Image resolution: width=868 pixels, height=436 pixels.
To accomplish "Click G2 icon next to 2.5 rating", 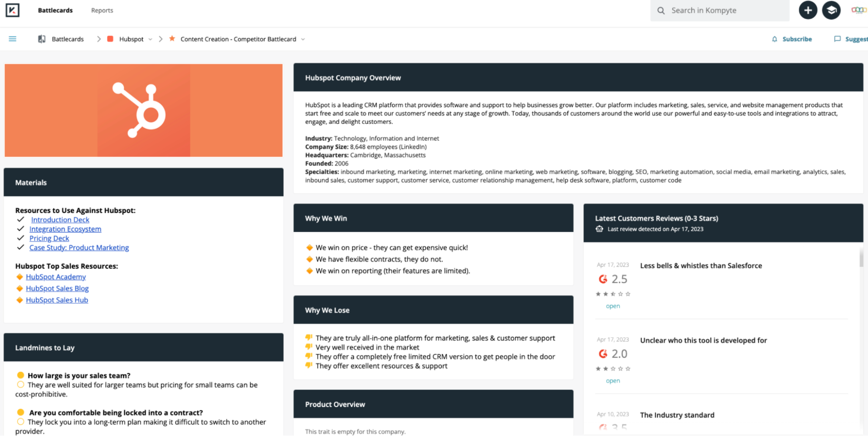I will coord(603,279).
